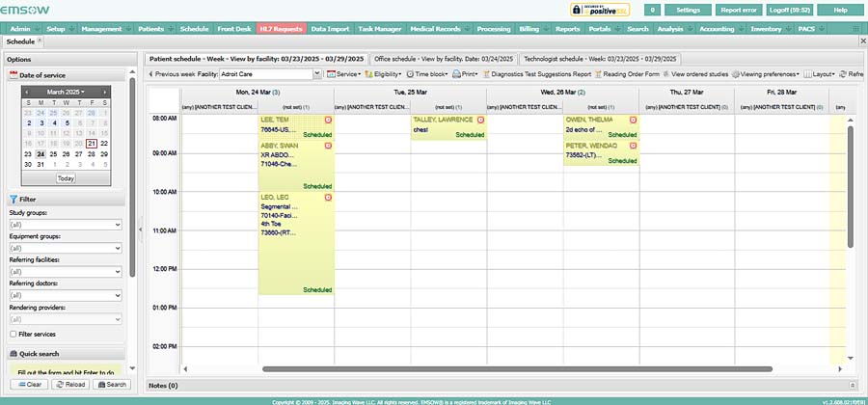The image size is (868, 405).
Task: Open Diagnostics Test Suggestions Report
Action: tap(536, 74)
